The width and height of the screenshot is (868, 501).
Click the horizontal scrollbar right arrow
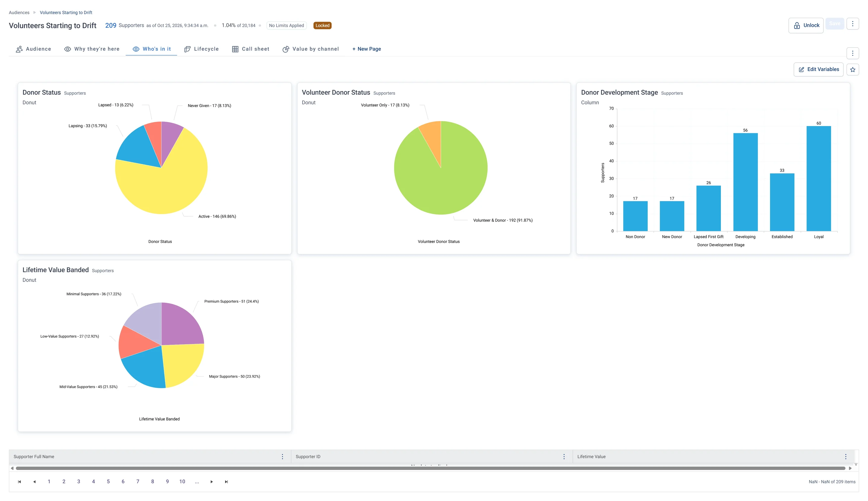click(x=850, y=468)
